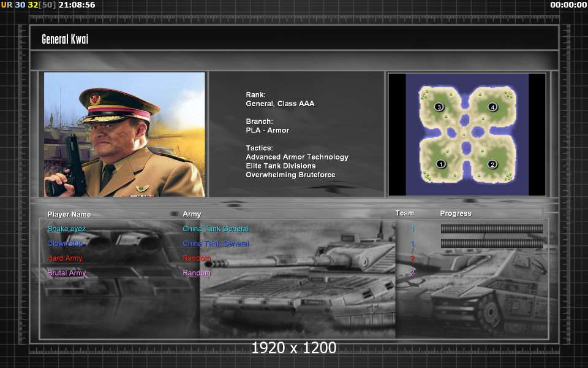Click the General Kwai portrait image
This screenshot has width=588, height=368.
124,134
